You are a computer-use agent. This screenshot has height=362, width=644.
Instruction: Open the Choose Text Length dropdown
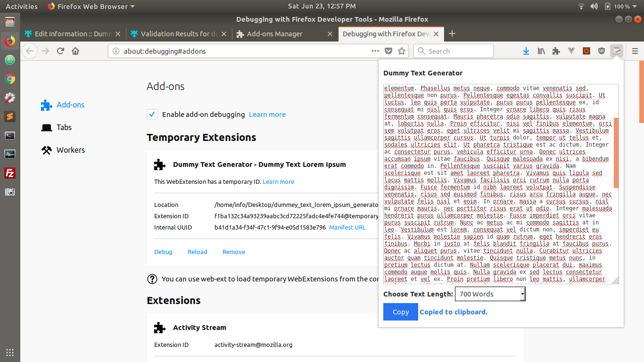click(490, 294)
